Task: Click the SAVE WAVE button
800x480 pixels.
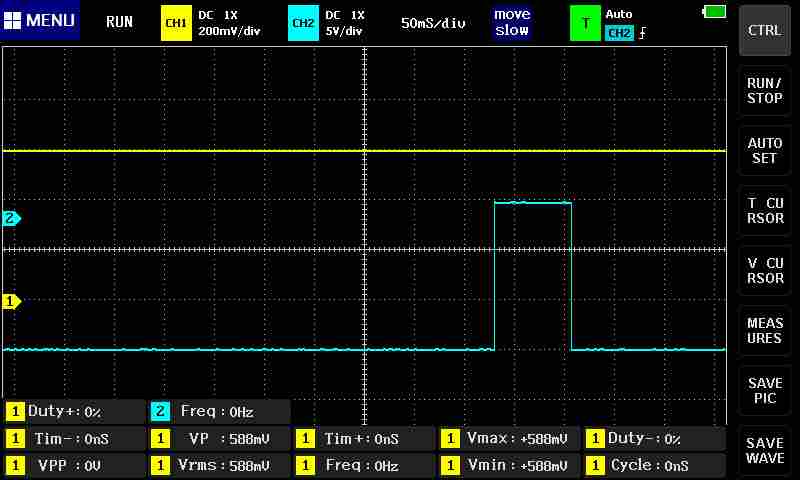Action: coord(765,450)
